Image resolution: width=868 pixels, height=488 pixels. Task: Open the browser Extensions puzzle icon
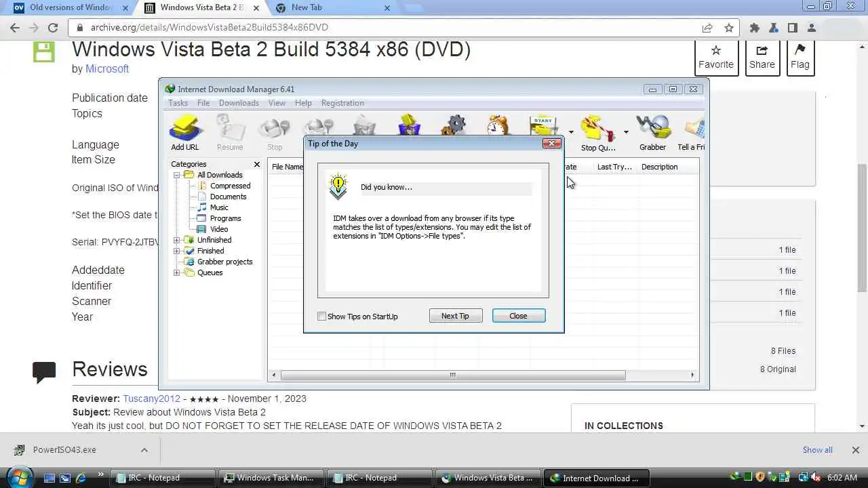pos(754,28)
